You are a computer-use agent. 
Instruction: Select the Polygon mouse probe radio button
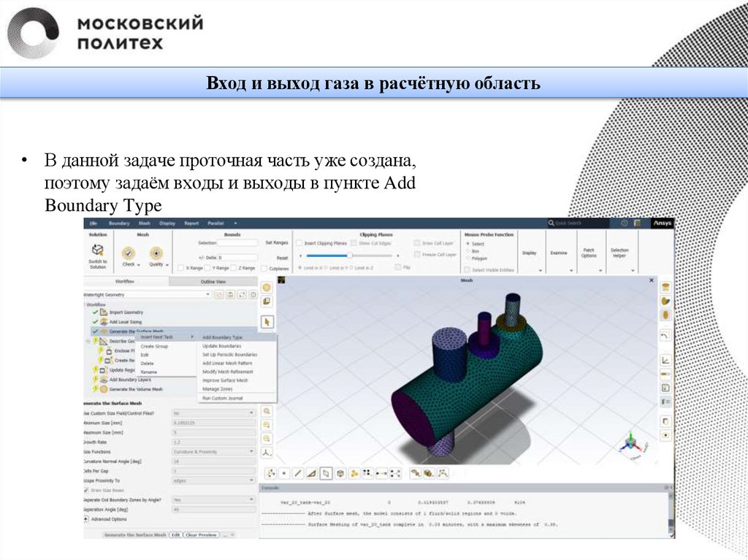[467, 258]
